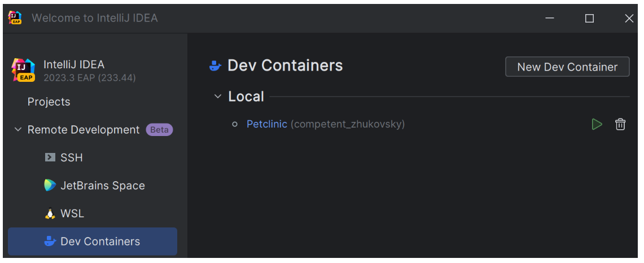
Task: Click the WSL penguin icon
Action: coord(50,213)
